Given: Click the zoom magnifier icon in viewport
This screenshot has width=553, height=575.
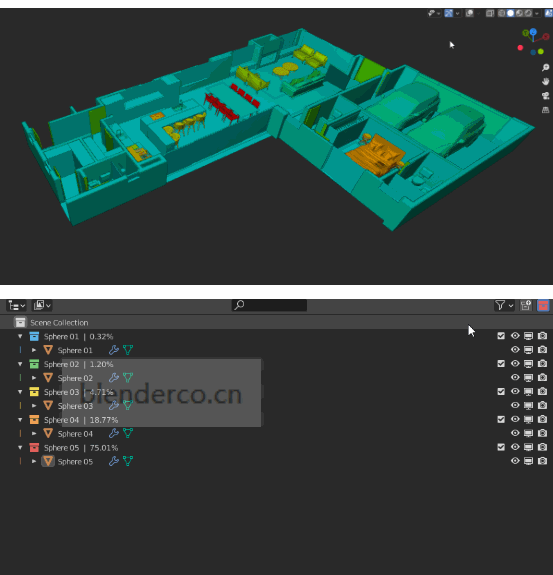Looking at the screenshot, I should [545, 67].
